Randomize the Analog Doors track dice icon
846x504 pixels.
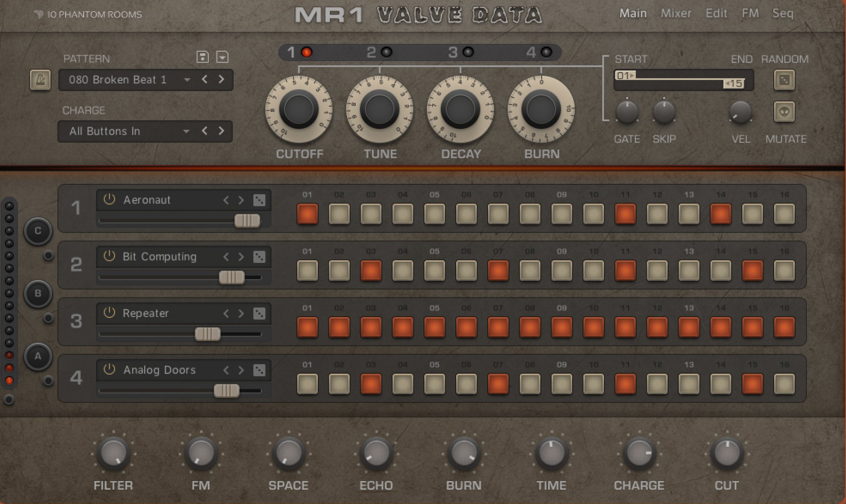click(259, 370)
